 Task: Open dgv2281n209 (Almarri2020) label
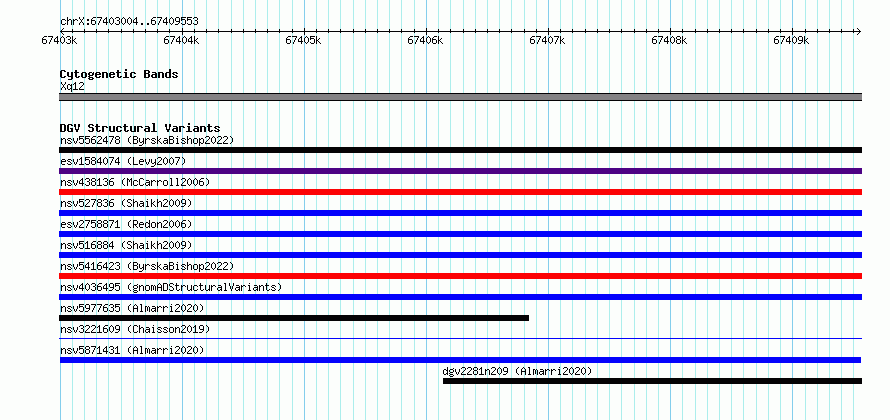517,371
